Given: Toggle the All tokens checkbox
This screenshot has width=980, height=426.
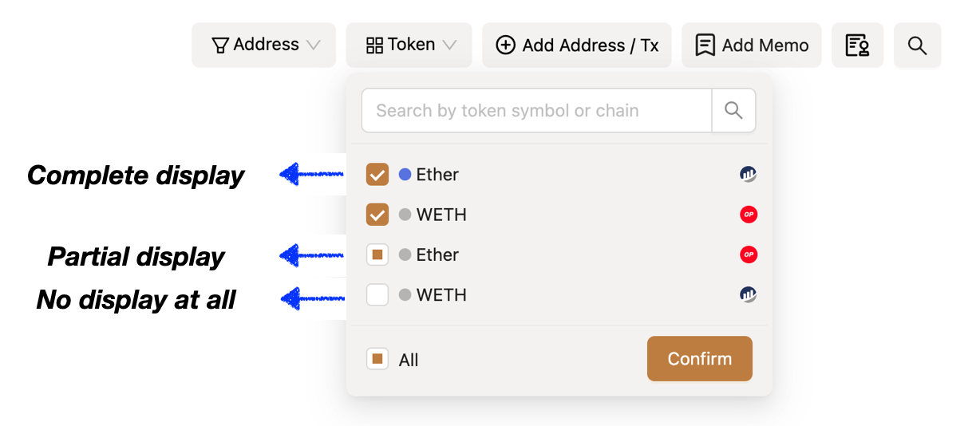Looking at the screenshot, I should (x=377, y=359).
